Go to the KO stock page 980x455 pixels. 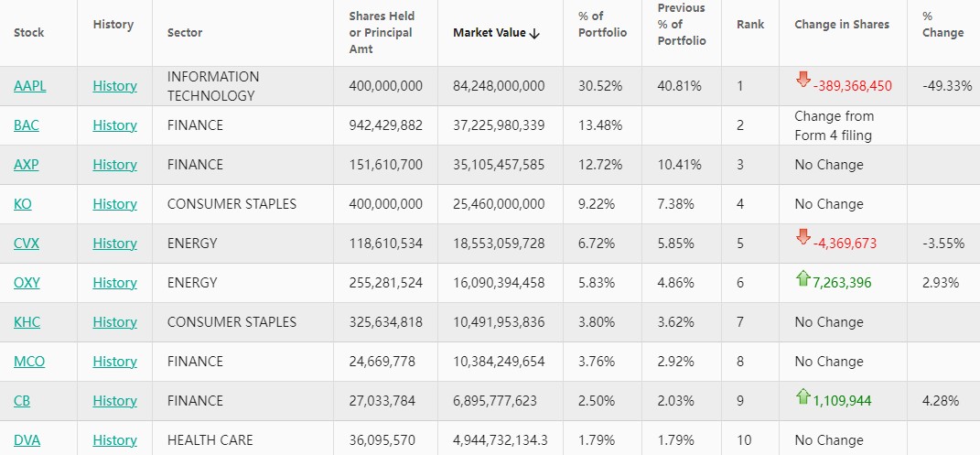pos(23,204)
